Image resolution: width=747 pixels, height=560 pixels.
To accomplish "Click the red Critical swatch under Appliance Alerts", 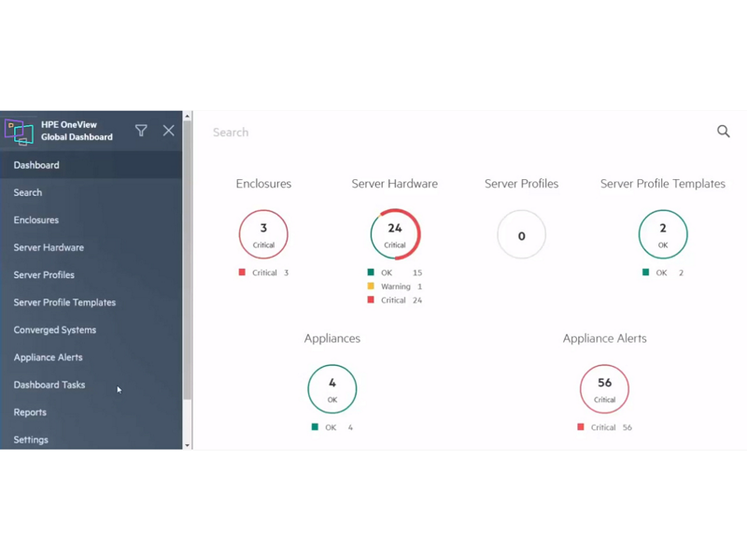I will [581, 427].
